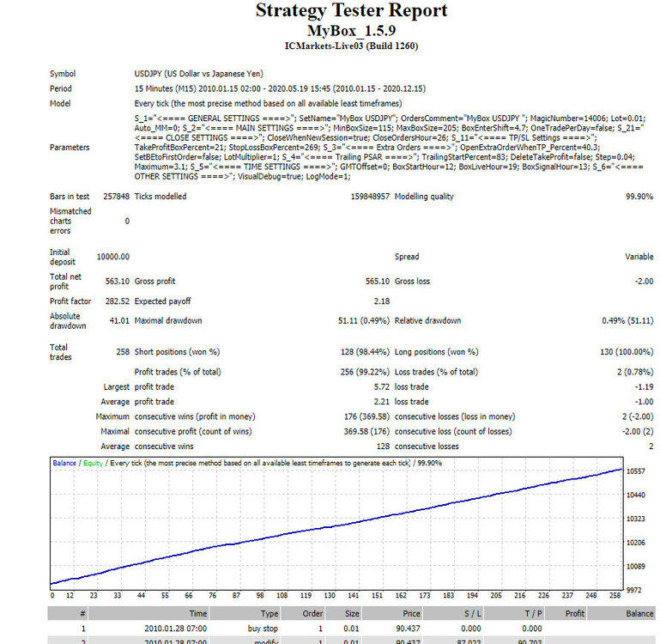This screenshot has height=644, width=660.
Task: Click the 10323 label on chart axis
Action: tap(636, 519)
